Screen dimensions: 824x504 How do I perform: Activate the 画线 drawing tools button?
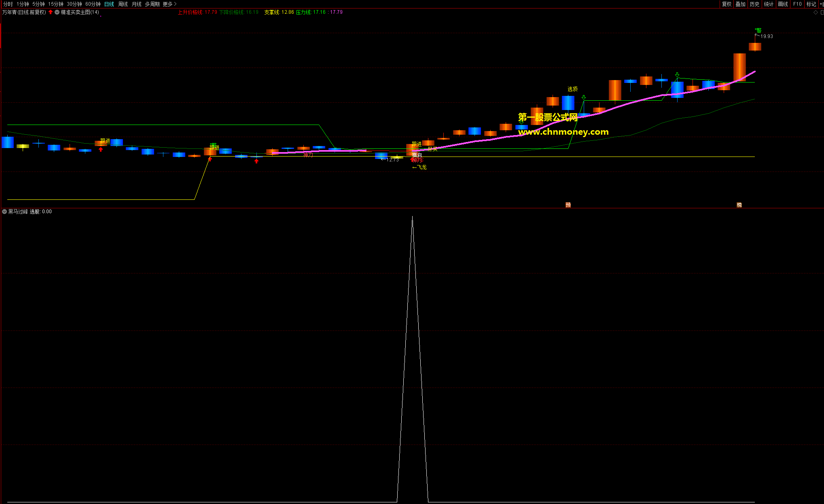[783, 4]
